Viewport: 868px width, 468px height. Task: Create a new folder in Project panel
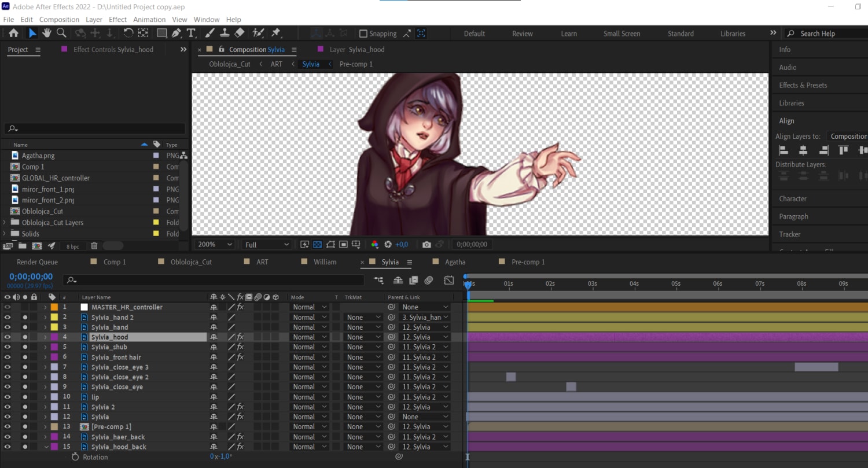click(x=22, y=246)
